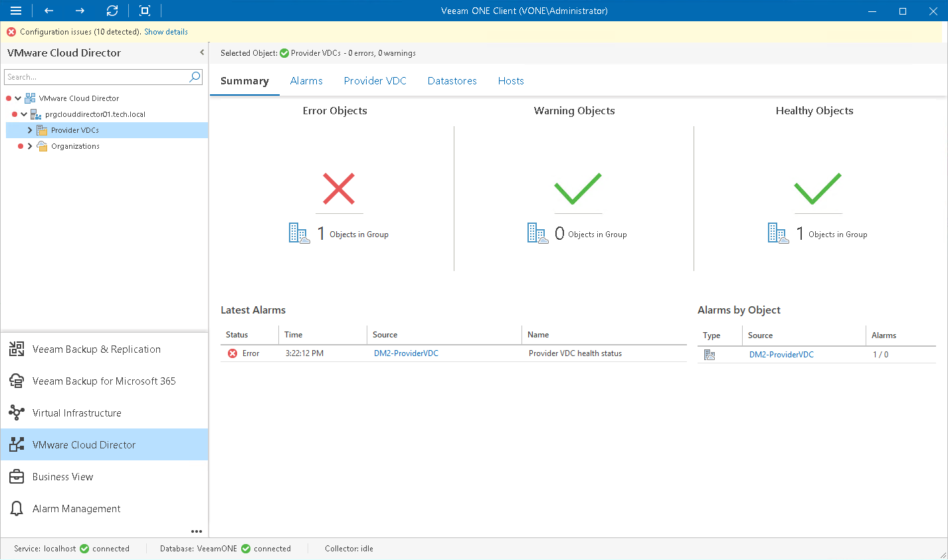Sort Latest Alarms by Status column
The height and width of the screenshot is (560, 948).
point(250,335)
